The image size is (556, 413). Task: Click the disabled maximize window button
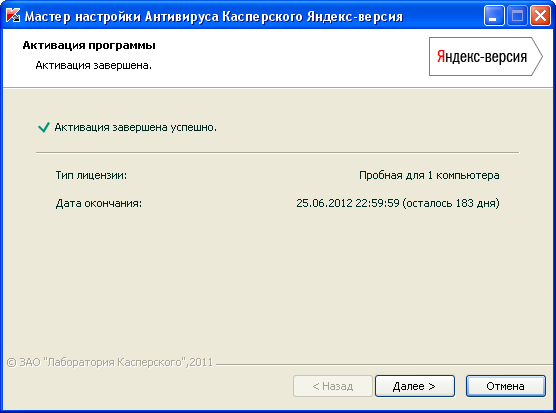coord(517,16)
